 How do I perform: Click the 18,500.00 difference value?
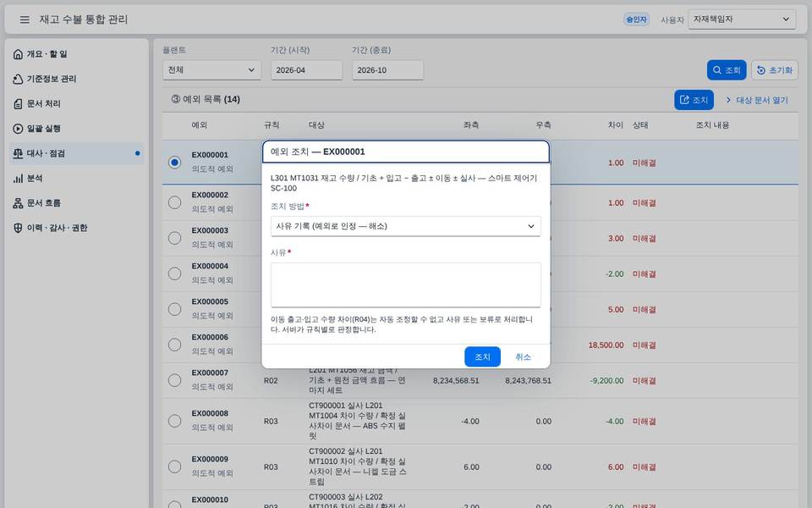(x=606, y=345)
